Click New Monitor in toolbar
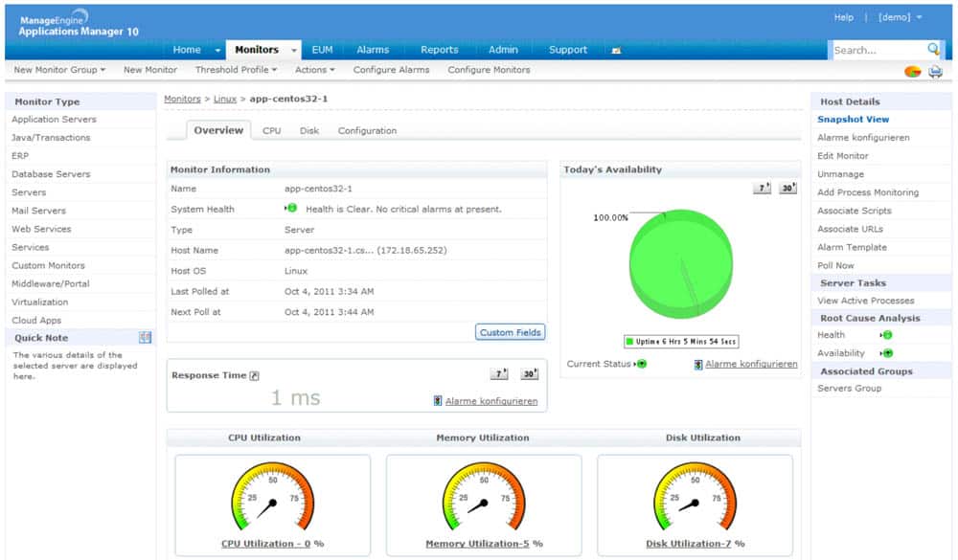The width and height of the screenshot is (958, 560). click(x=150, y=70)
